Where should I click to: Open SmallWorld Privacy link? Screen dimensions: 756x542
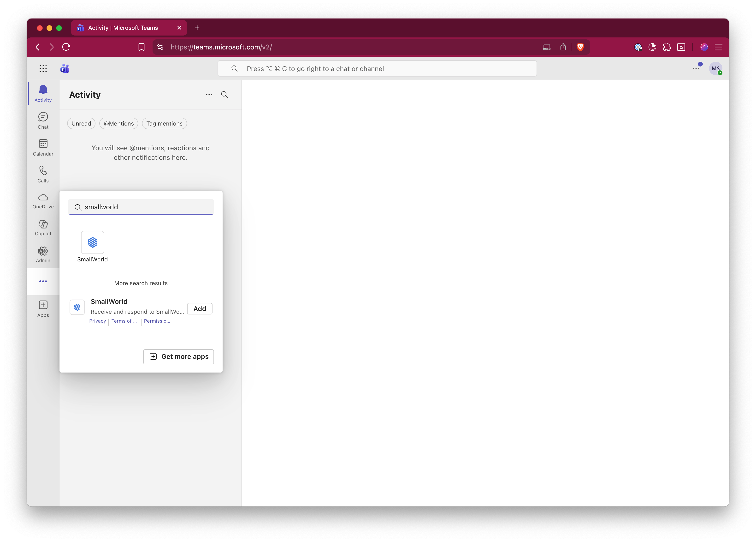97,321
